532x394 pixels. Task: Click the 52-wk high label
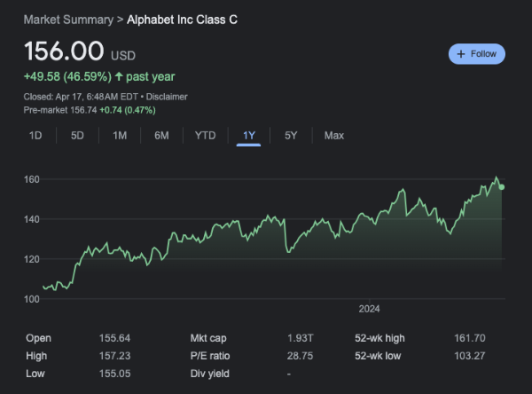pyautogui.click(x=379, y=338)
